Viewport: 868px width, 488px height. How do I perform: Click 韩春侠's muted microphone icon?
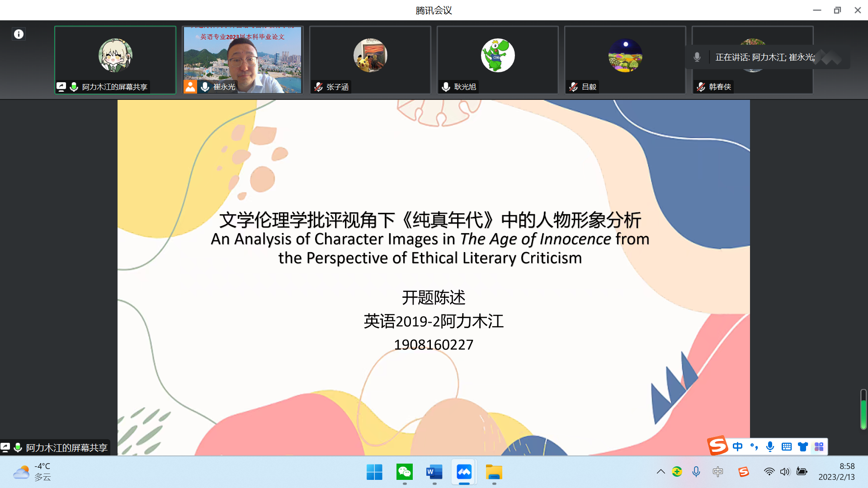tap(701, 87)
